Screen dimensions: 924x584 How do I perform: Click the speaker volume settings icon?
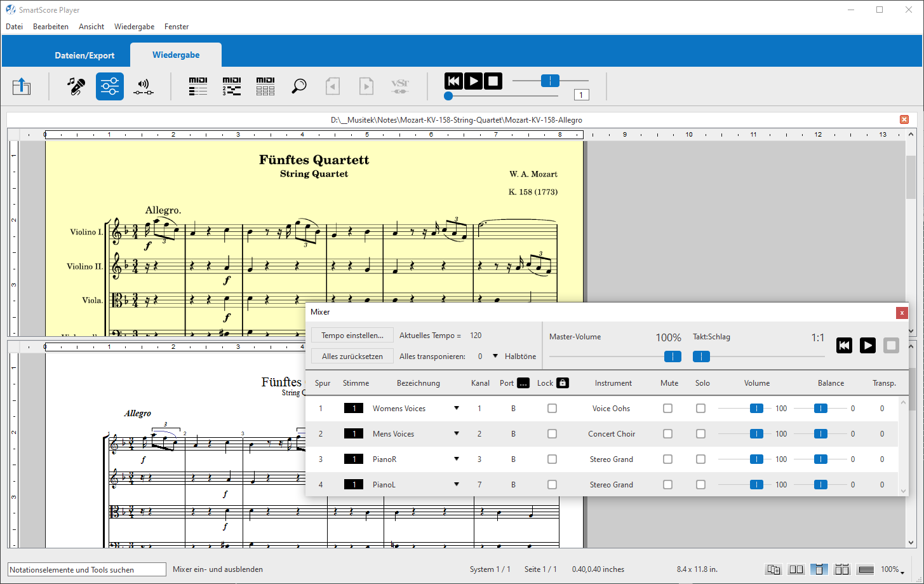point(144,86)
